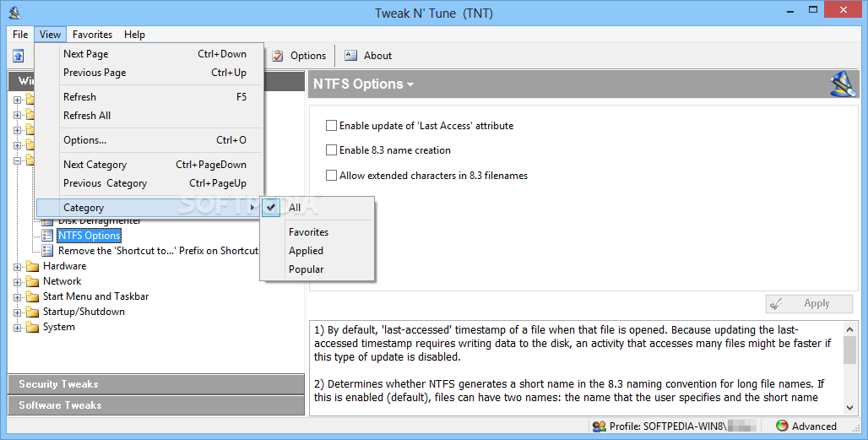Screen dimensions: 868x440
Task: Open the Security Tweaks panel
Action: coord(156,384)
